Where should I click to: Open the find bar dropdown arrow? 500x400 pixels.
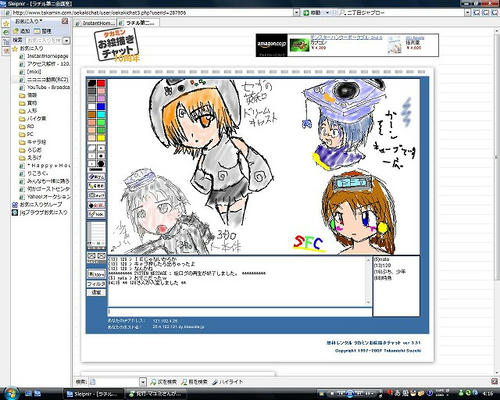[x=143, y=382]
